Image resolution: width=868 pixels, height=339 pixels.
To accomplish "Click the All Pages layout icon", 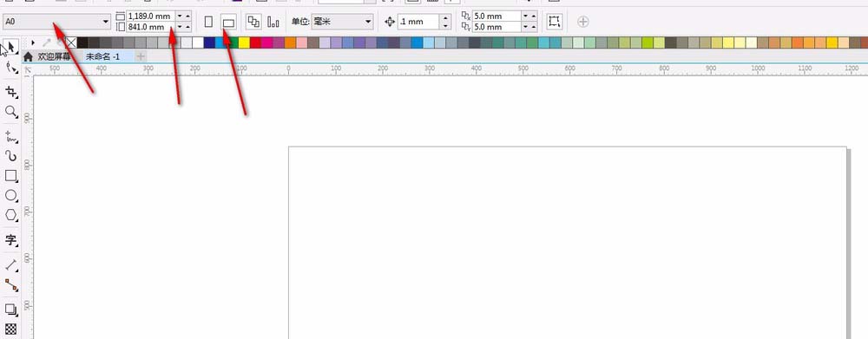I will (x=253, y=22).
